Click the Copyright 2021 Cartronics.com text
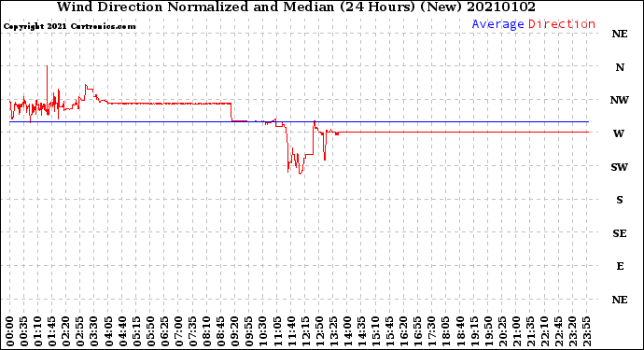The height and width of the screenshot is (350, 644). [x=69, y=26]
